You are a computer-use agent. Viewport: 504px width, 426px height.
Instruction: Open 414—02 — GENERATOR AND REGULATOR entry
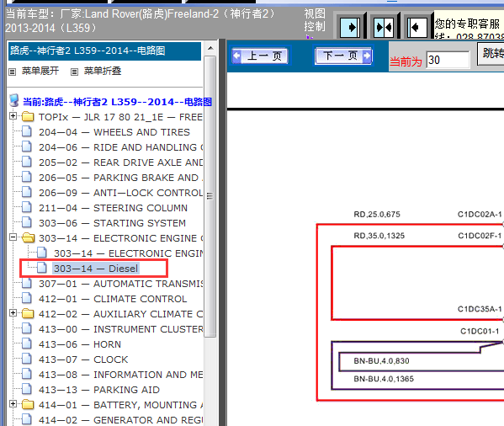tap(120, 420)
